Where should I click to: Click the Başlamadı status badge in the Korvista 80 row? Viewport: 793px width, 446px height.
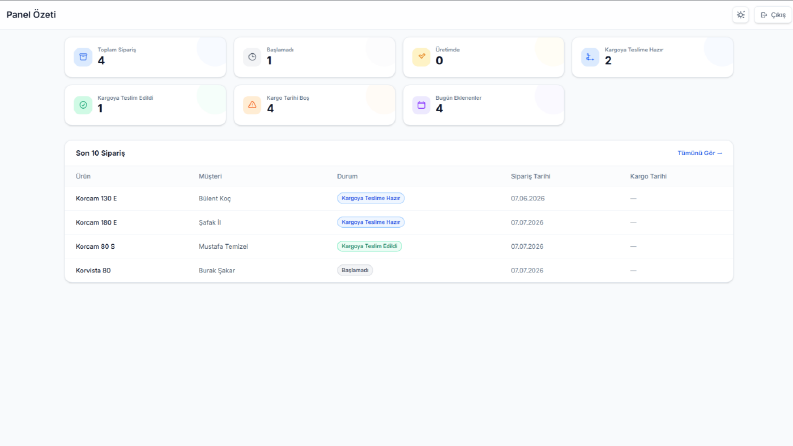point(355,270)
